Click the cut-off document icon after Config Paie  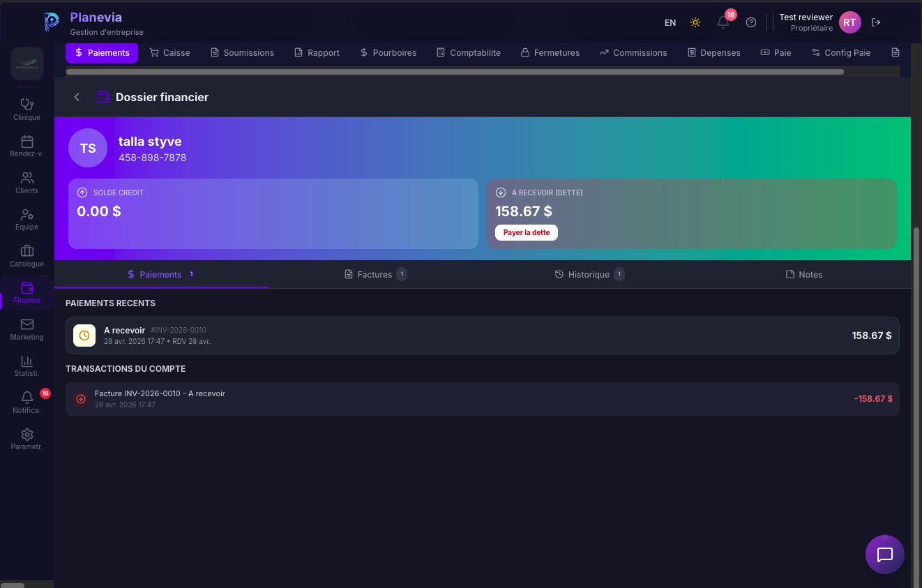(x=895, y=52)
